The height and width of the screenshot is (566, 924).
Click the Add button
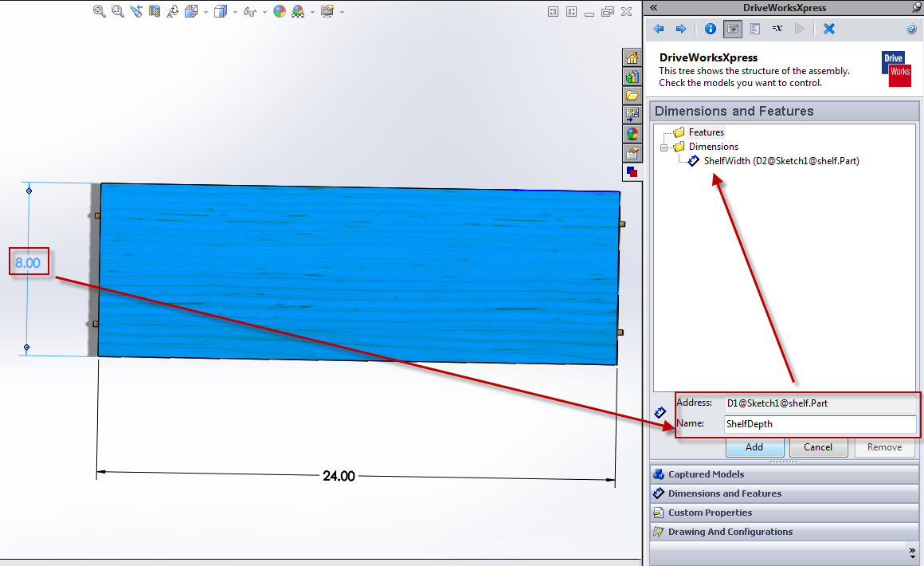tap(754, 447)
